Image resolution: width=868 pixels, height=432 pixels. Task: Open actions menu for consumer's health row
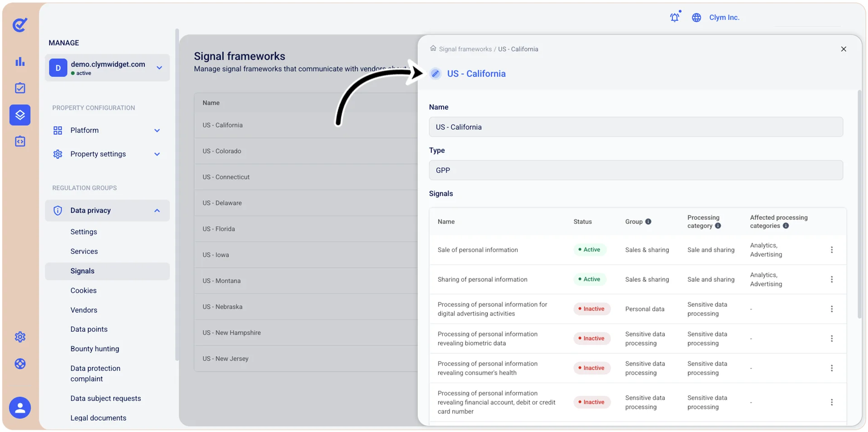tap(831, 368)
